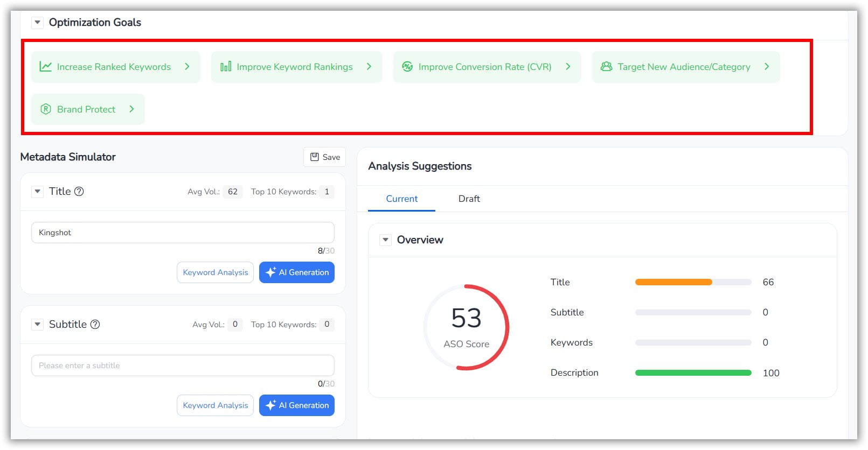
Task: Switch to the Current tab
Action: coord(402,199)
